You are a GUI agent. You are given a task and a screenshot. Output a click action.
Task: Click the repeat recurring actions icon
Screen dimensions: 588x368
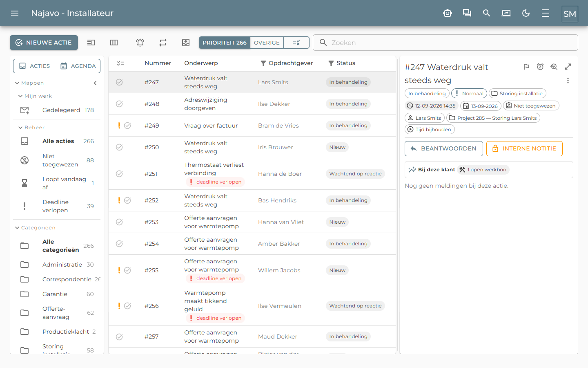[163, 43]
